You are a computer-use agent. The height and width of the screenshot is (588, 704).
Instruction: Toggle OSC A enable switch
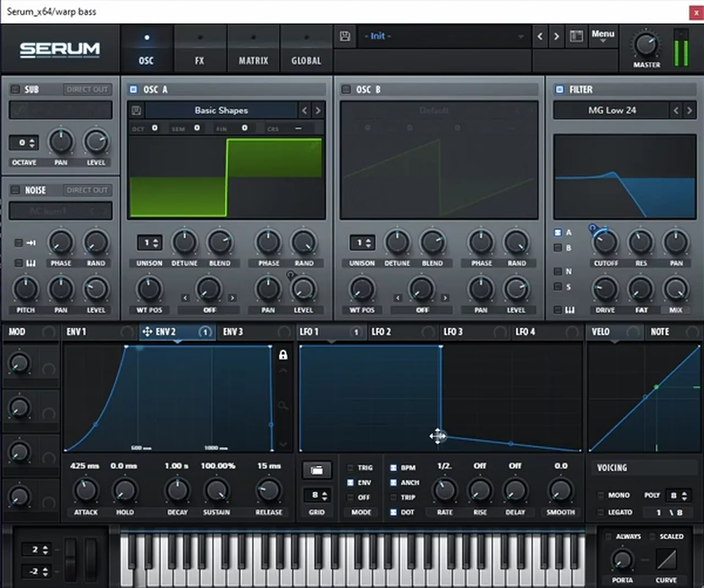coord(133,89)
